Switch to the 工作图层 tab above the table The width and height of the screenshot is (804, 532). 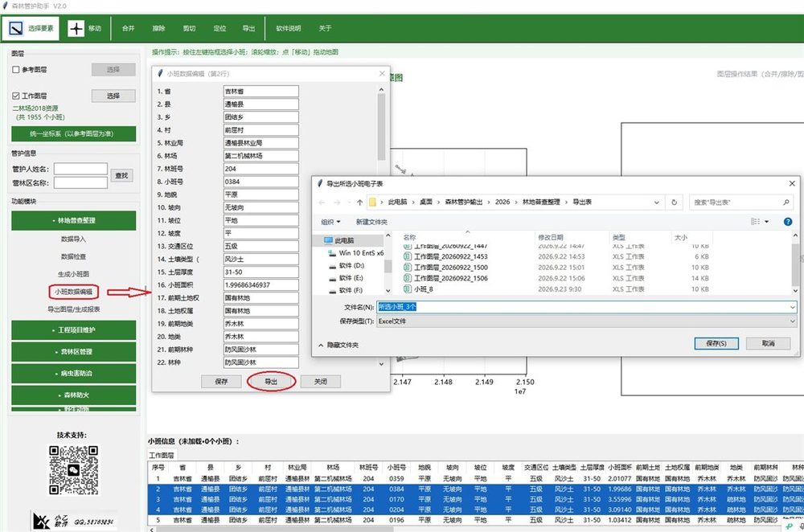[x=162, y=455]
